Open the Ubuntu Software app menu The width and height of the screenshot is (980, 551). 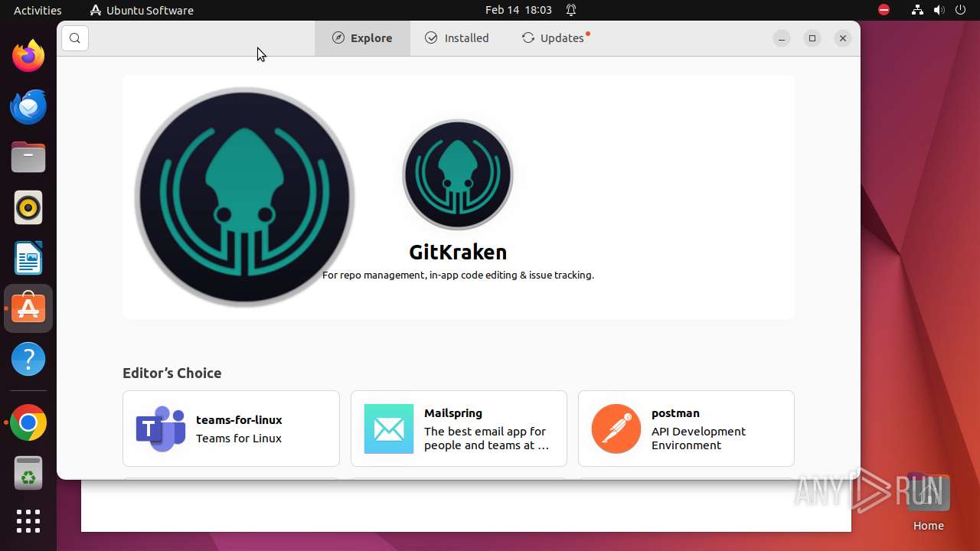(x=142, y=10)
